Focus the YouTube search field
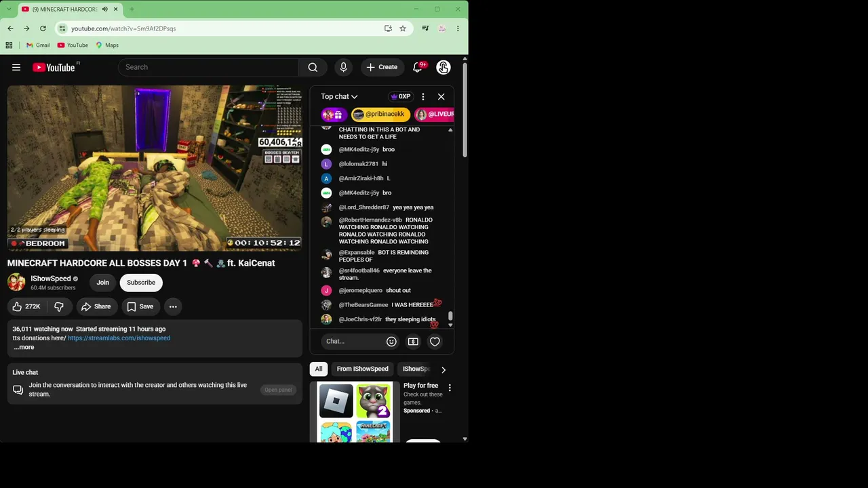The height and width of the screenshot is (488, 868). click(x=208, y=67)
